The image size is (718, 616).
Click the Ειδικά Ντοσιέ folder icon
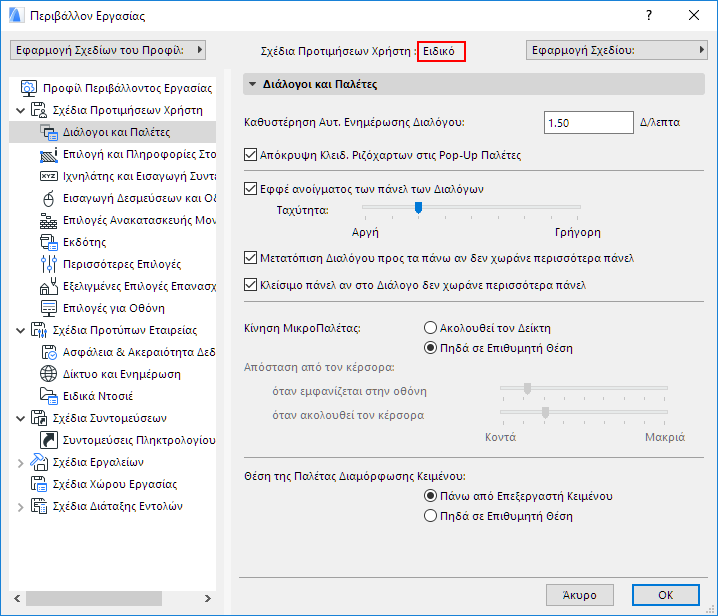tap(49, 396)
